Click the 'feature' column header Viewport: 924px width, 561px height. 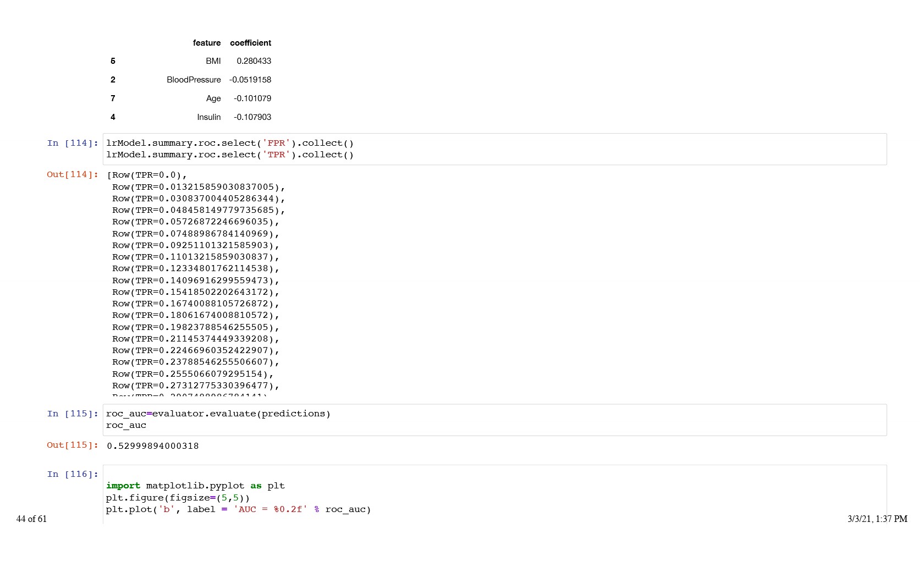click(207, 43)
